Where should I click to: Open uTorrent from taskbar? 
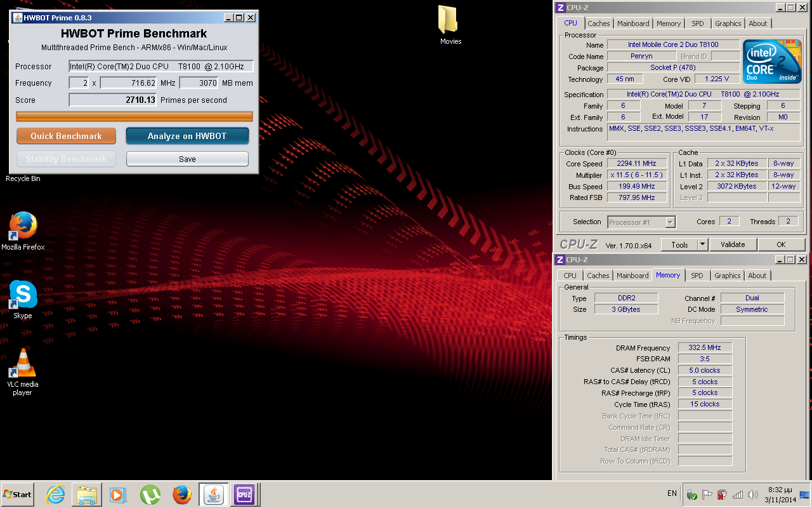150,494
